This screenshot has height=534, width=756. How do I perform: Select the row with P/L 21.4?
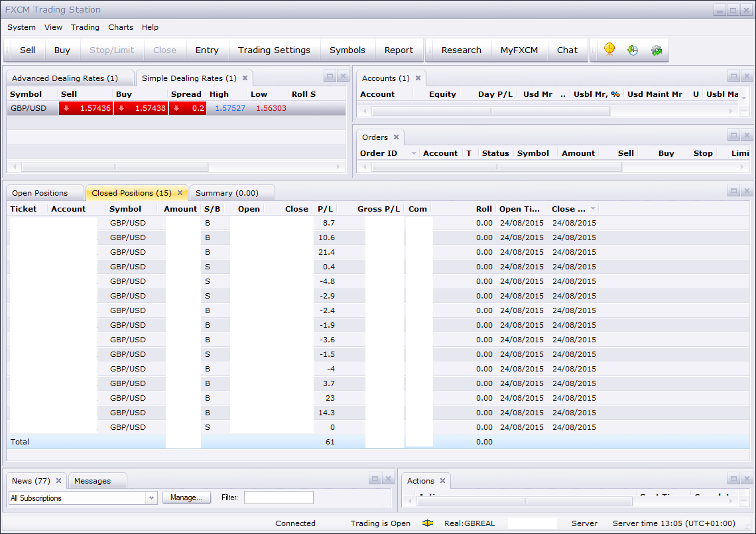379,252
